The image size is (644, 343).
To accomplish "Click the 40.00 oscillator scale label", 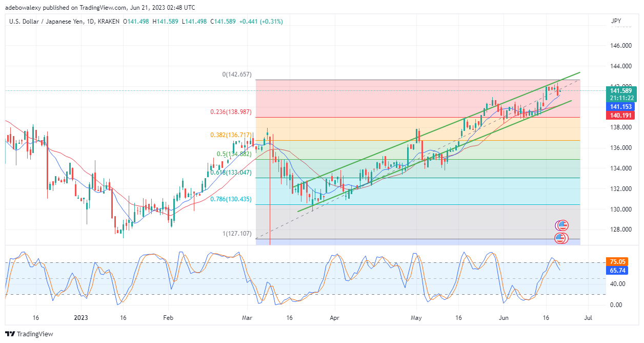I will [617, 284].
